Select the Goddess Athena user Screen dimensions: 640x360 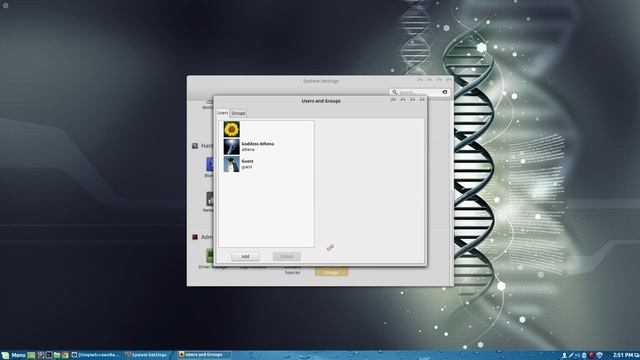266,147
